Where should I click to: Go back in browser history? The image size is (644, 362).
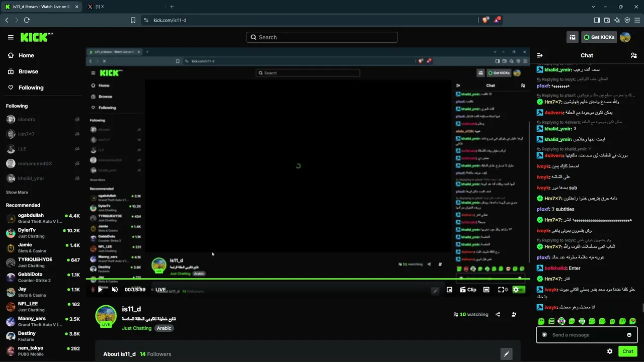(7, 20)
